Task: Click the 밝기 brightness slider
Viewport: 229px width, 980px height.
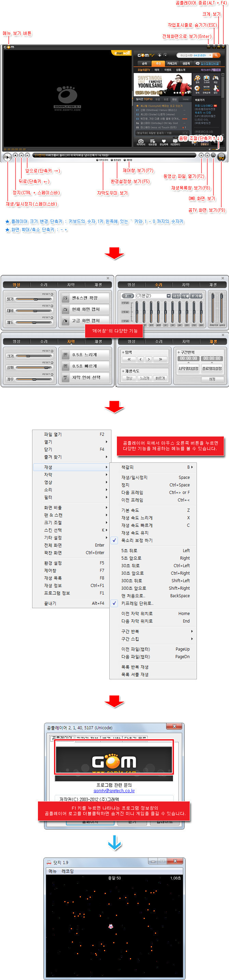Action: click(35, 299)
